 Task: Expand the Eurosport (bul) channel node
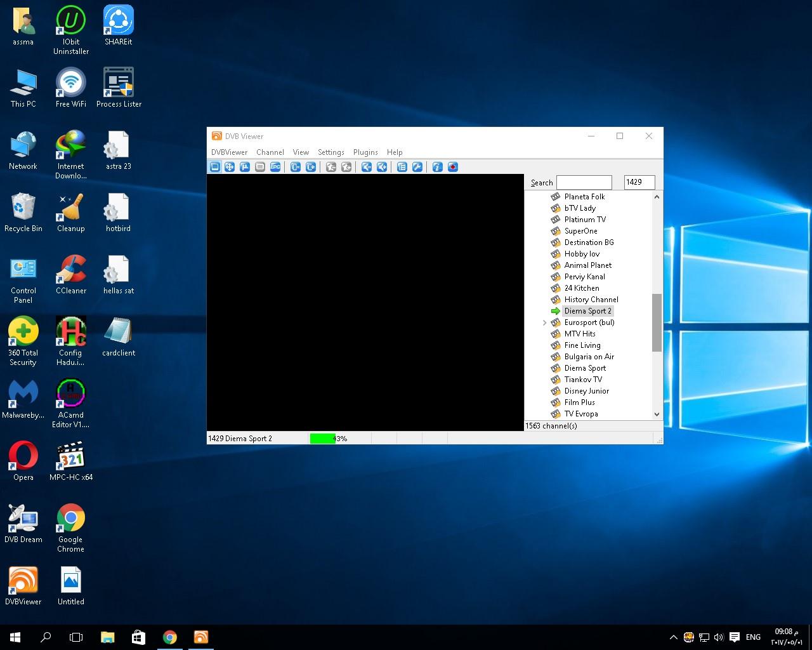544,323
